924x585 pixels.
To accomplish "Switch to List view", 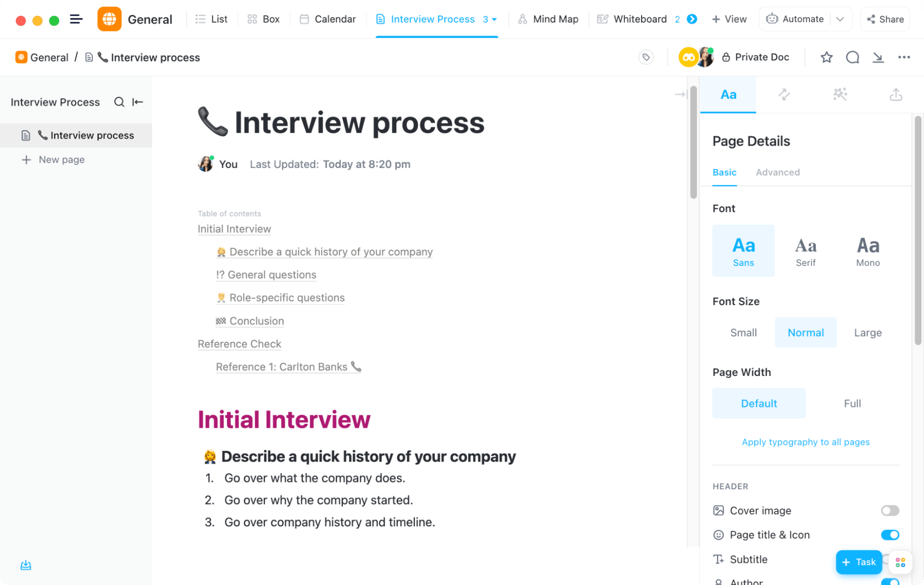I will [210, 19].
